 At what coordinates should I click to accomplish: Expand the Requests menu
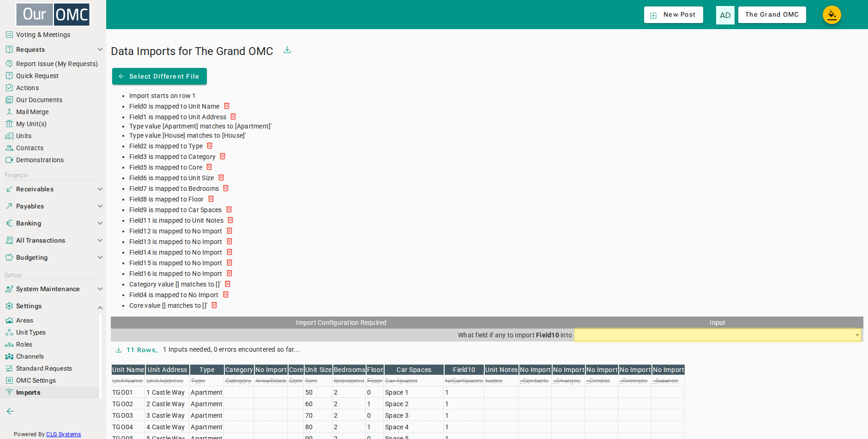[x=53, y=49]
